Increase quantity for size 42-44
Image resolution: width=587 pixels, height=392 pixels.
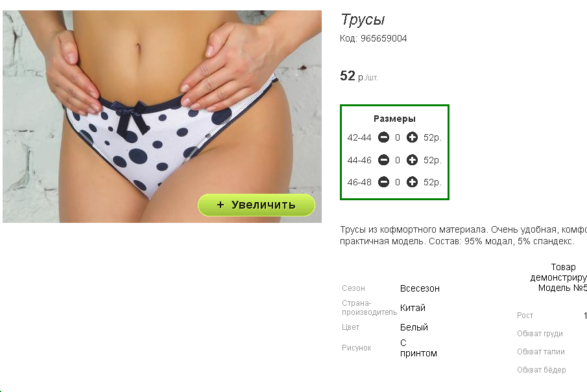tap(412, 137)
